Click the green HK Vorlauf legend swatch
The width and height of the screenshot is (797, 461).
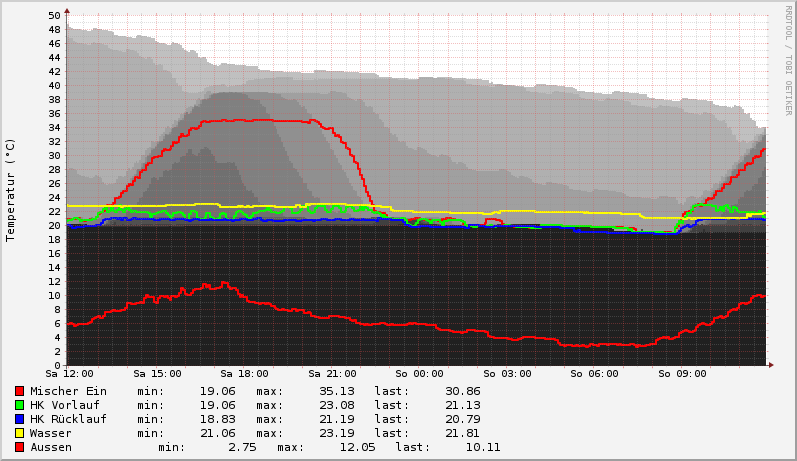(x=19, y=405)
